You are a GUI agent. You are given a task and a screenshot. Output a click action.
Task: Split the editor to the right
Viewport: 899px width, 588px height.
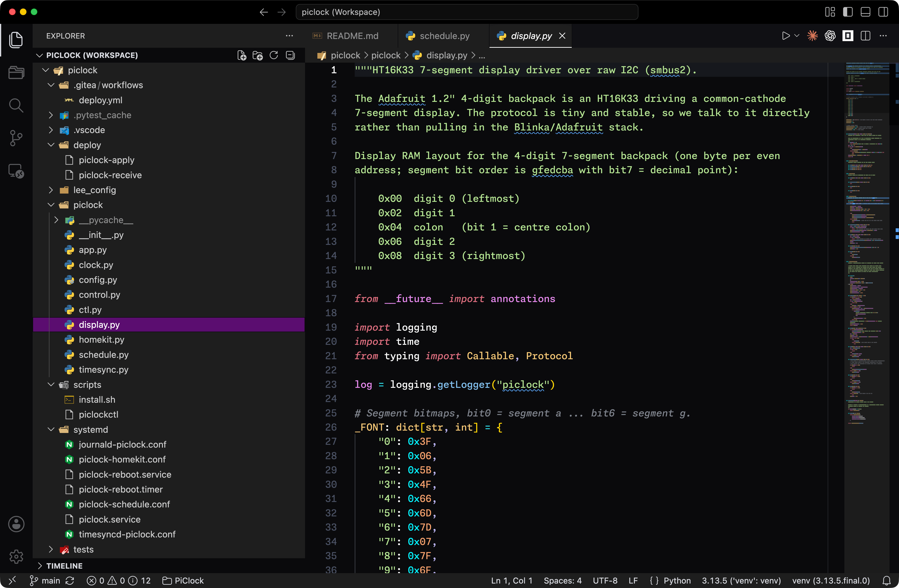[865, 36]
